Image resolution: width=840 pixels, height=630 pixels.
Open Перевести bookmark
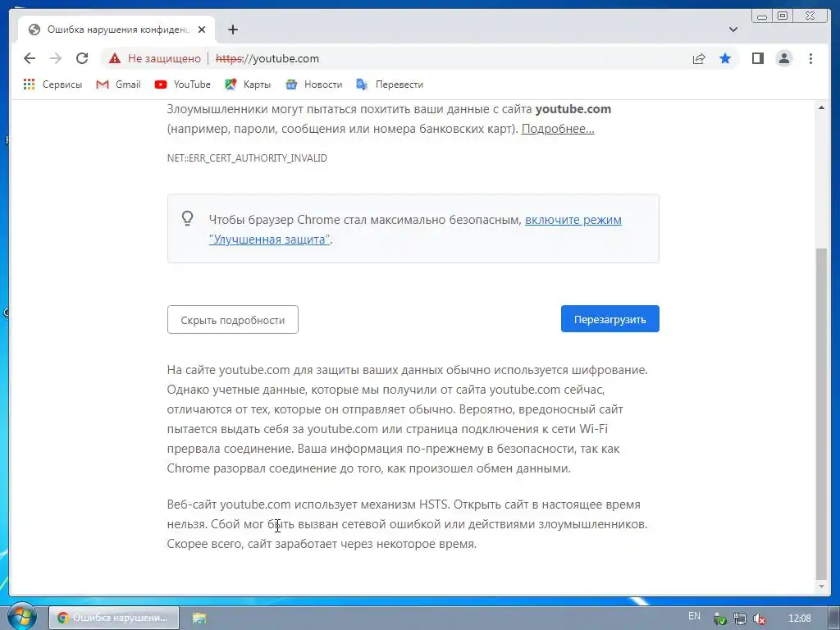[390, 84]
